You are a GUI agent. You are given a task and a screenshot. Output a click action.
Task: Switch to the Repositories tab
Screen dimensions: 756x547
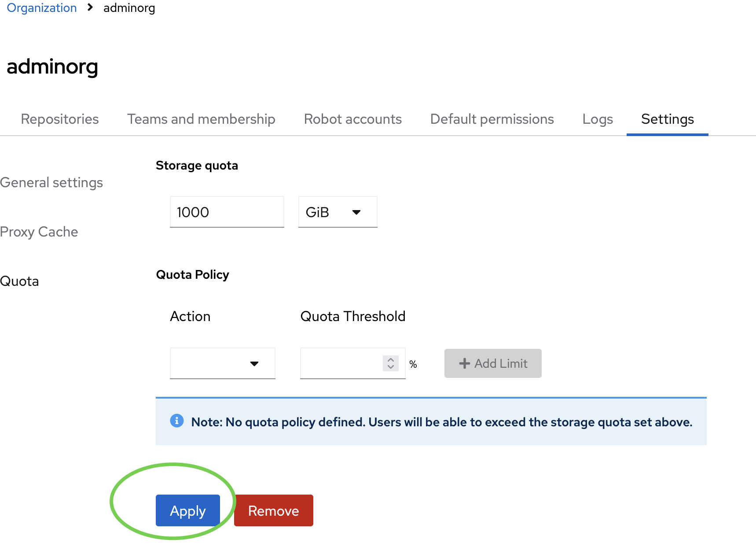pyautogui.click(x=60, y=119)
